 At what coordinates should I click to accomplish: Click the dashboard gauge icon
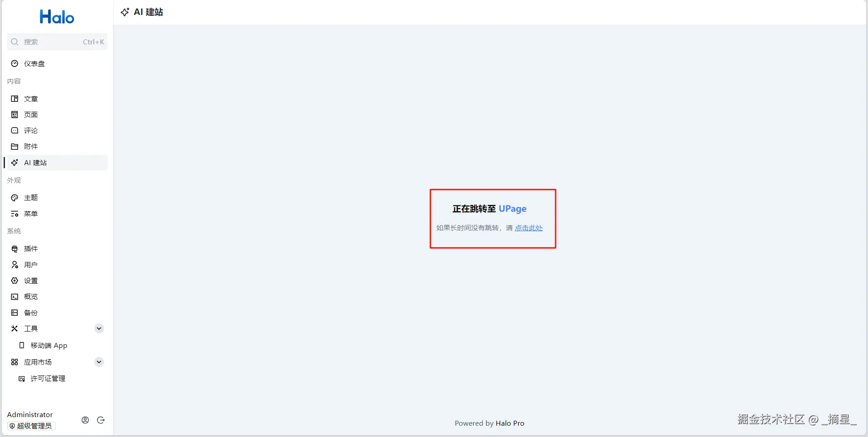coord(14,63)
